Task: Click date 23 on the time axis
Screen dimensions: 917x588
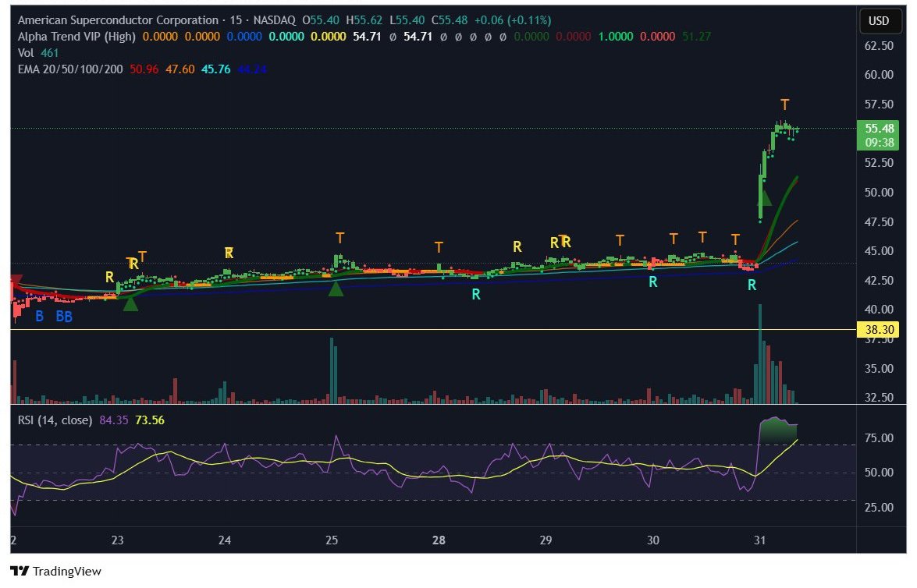Action: pyautogui.click(x=118, y=540)
